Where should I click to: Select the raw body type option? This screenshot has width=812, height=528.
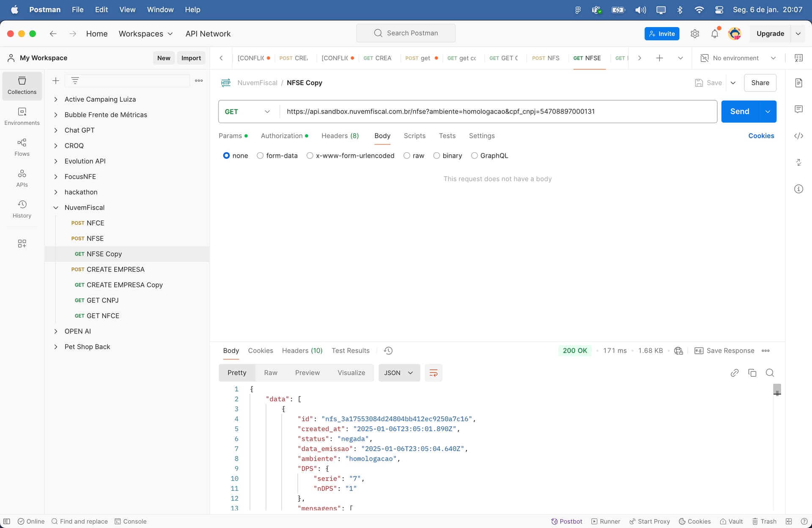[414, 156]
